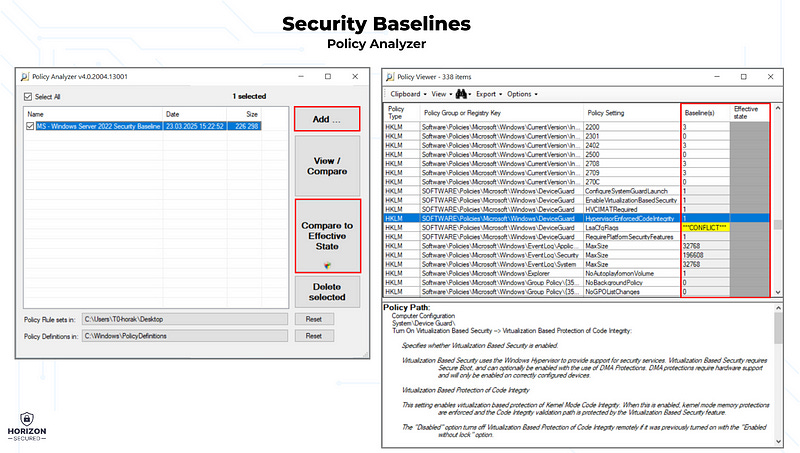Viewport: 800px width, 453px height.
Task: Click the Effective state column header
Action: point(749,113)
